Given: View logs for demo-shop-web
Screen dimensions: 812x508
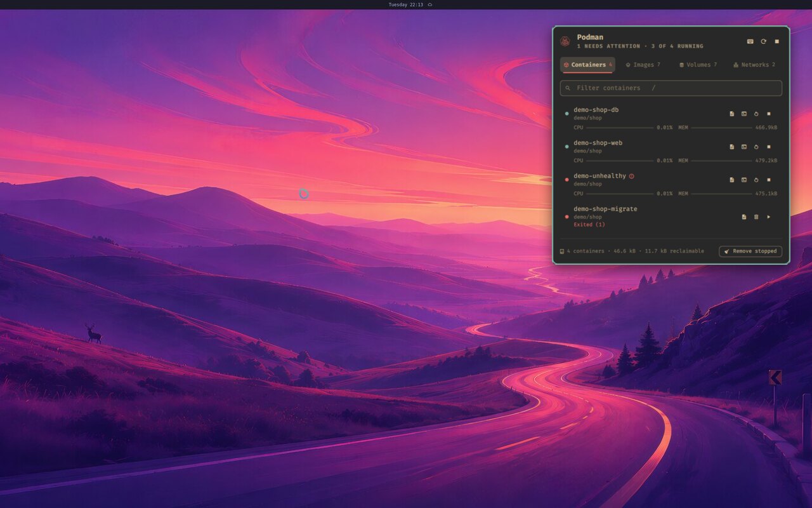Looking at the screenshot, I should [731, 147].
